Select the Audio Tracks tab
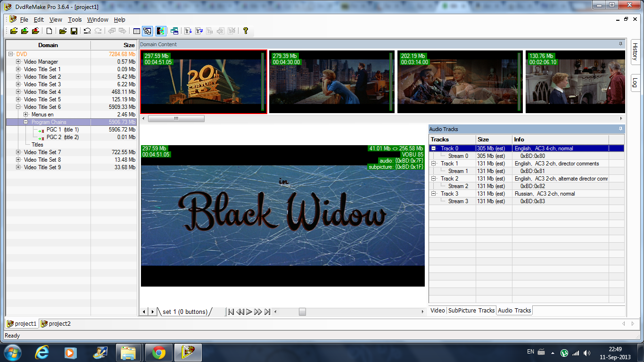The image size is (644, 362). 514,311
